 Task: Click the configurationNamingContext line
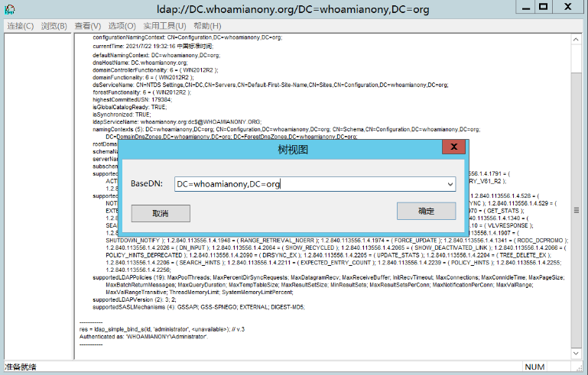187,38
